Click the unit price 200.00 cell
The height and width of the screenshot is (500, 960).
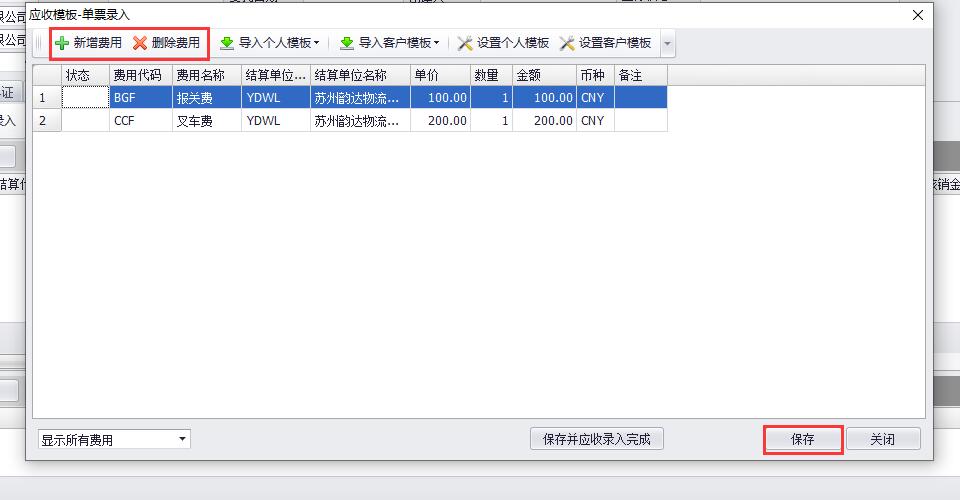440,121
